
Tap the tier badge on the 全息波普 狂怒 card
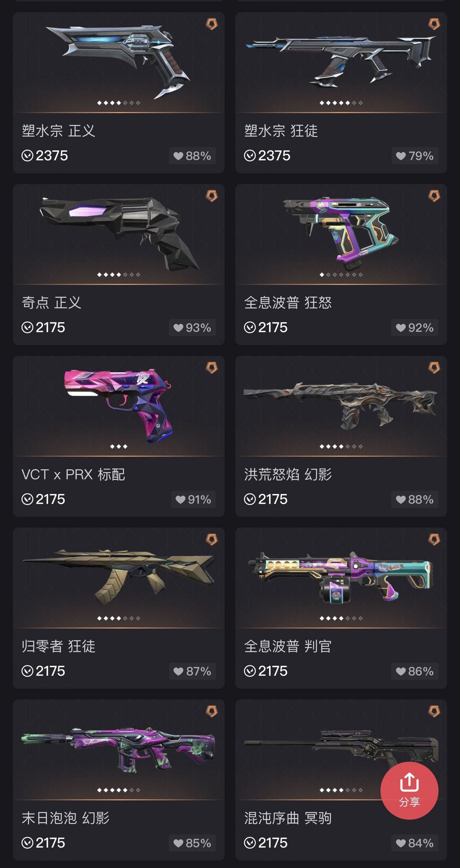[x=434, y=196]
